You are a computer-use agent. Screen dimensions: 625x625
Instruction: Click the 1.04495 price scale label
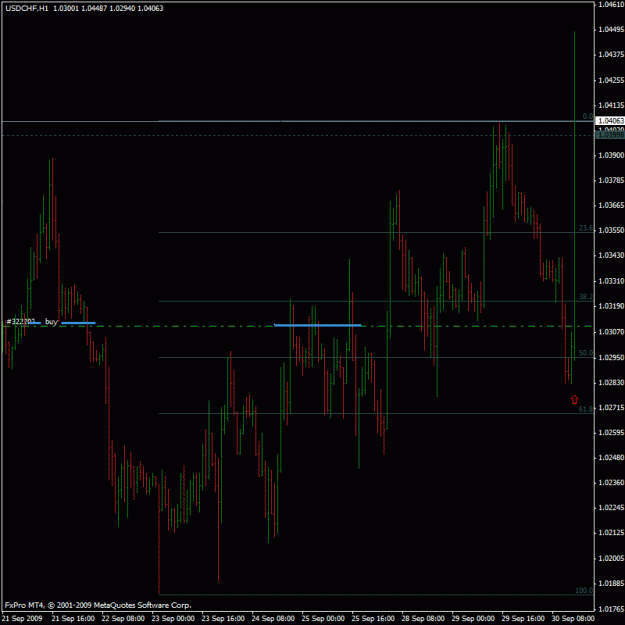click(611, 29)
